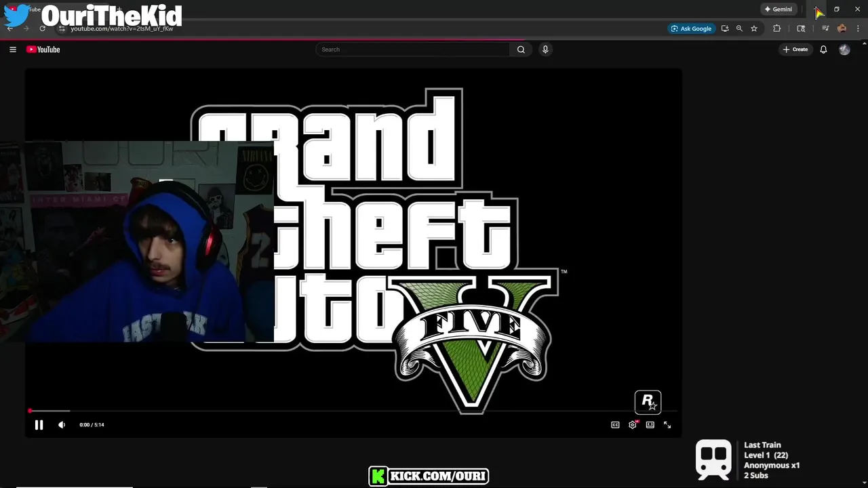
Task: Toggle closed captions with the CC button
Action: point(615,425)
